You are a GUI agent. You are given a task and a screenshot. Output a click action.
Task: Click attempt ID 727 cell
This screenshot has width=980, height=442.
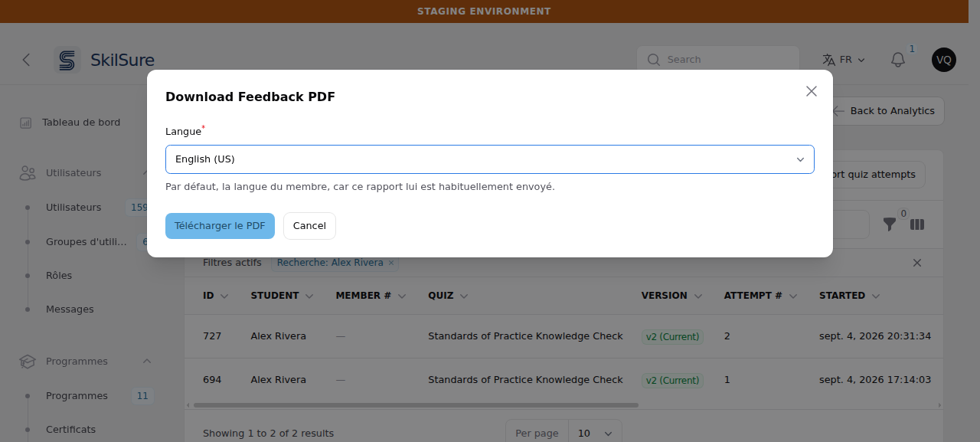click(212, 336)
